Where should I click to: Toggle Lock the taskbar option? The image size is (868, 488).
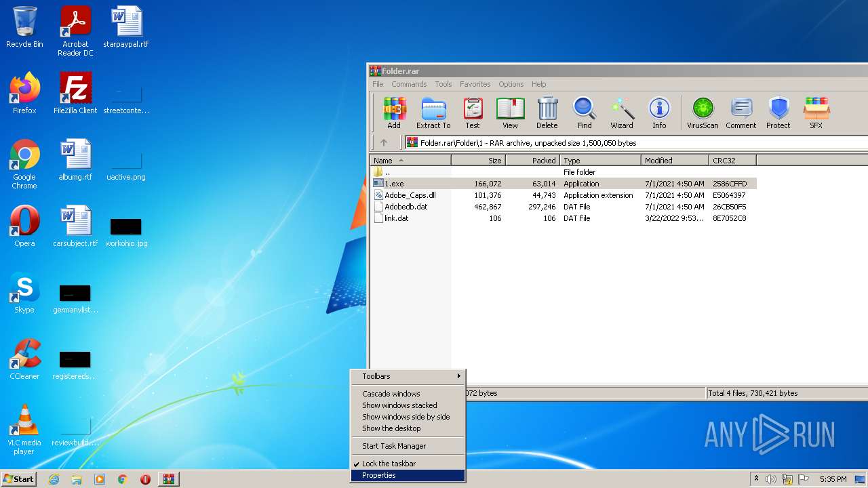[408, 464]
